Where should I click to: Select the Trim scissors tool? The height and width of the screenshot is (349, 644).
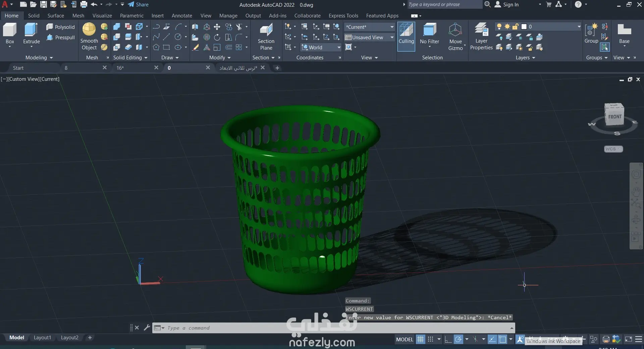pos(239,27)
